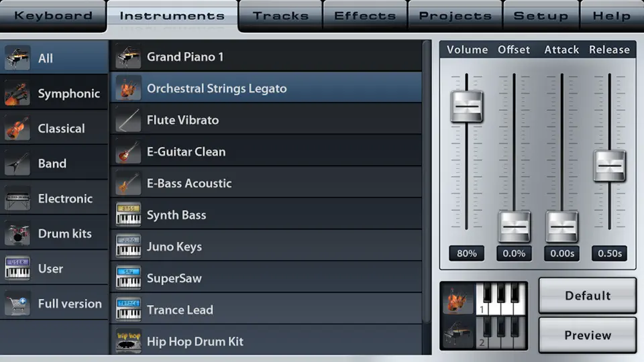Click the Drum kits category icon
This screenshot has width=644, height=362.
pos(17,233)
